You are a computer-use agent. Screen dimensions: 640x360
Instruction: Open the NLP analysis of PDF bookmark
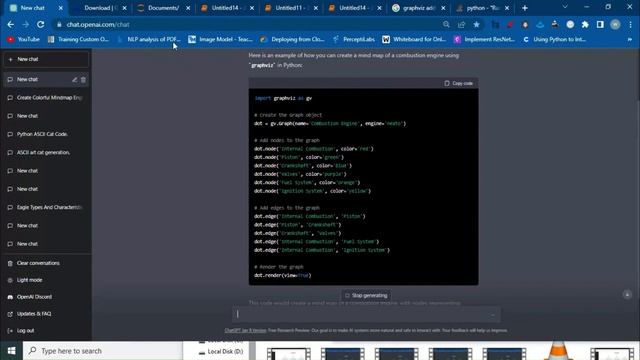149,39
